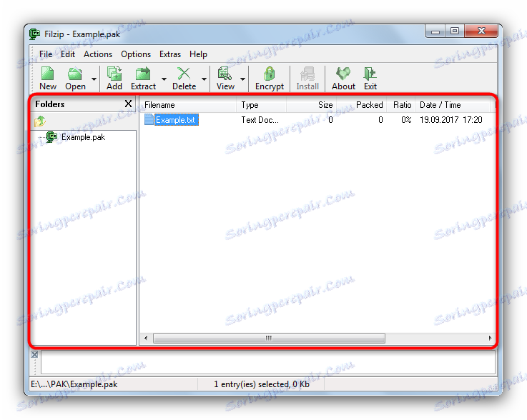Image resolution: width=527 pixels, height=420 pixels.
Task: Click the Text Doc... type cell
Action: click(x=260, y=120)
